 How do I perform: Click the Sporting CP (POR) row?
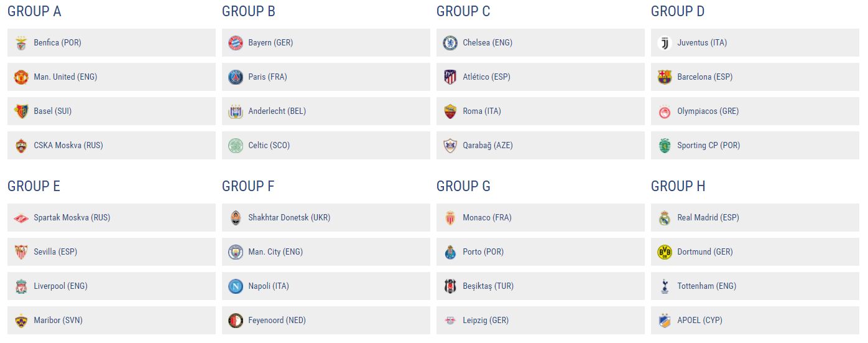pyautogui.click(x=755, y=146)
